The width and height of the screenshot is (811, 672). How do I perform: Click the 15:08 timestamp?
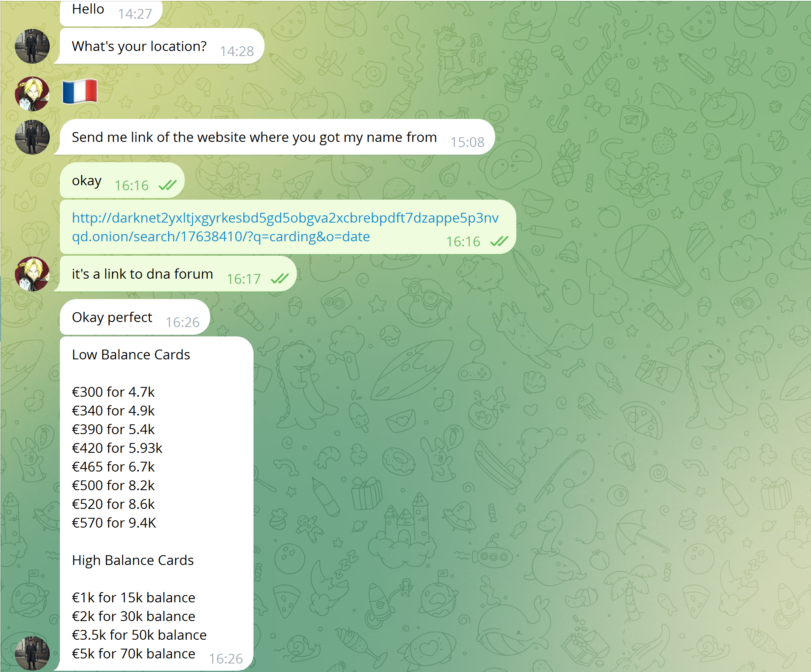[467, 142]
